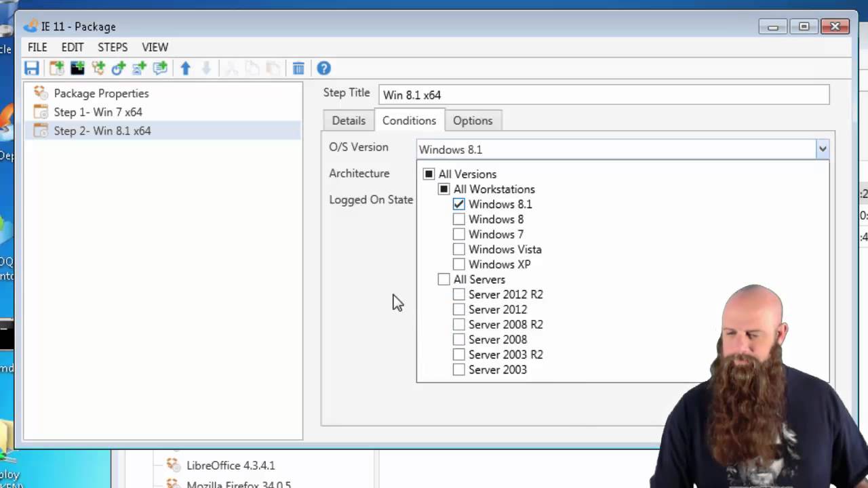Viewport: 868px width, 488px height.
Task: Check the Server 2008 R2 checkbox
Action: tap(458, 325)
